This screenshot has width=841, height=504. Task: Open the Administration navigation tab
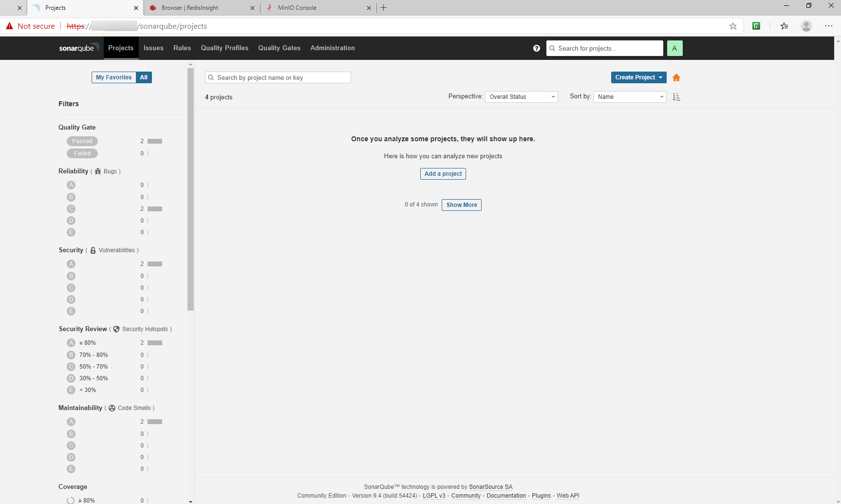pos(333,48)
